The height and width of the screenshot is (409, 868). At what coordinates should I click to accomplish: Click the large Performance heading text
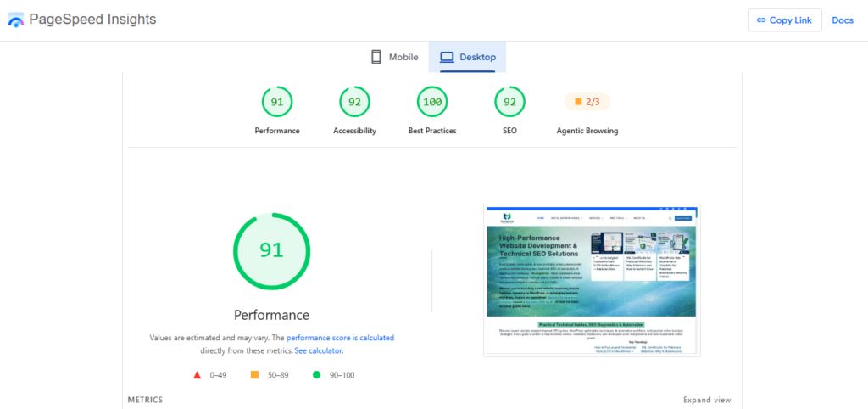click(272, 316)
